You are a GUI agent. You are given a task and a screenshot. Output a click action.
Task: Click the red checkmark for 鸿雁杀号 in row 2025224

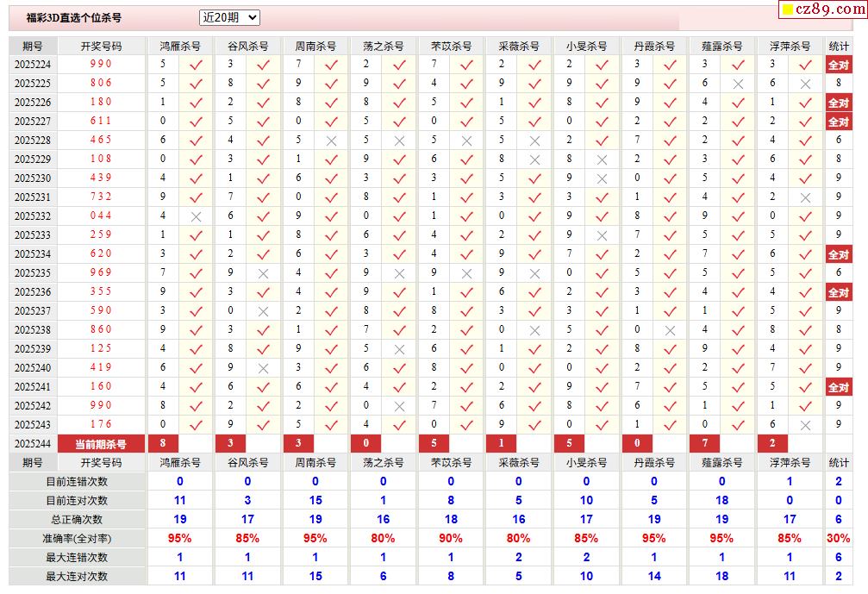tap(196, 65)
